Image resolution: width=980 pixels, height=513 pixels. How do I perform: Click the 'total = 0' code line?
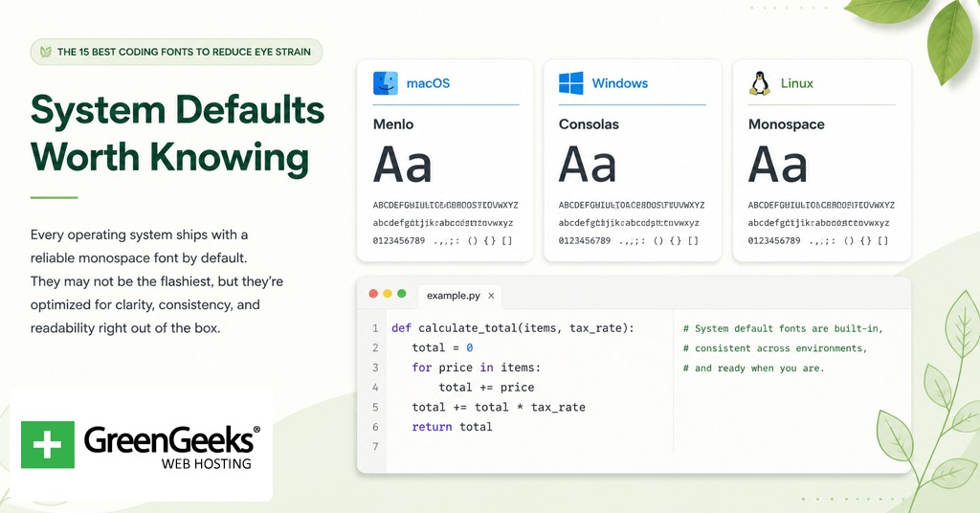[442, 347]
